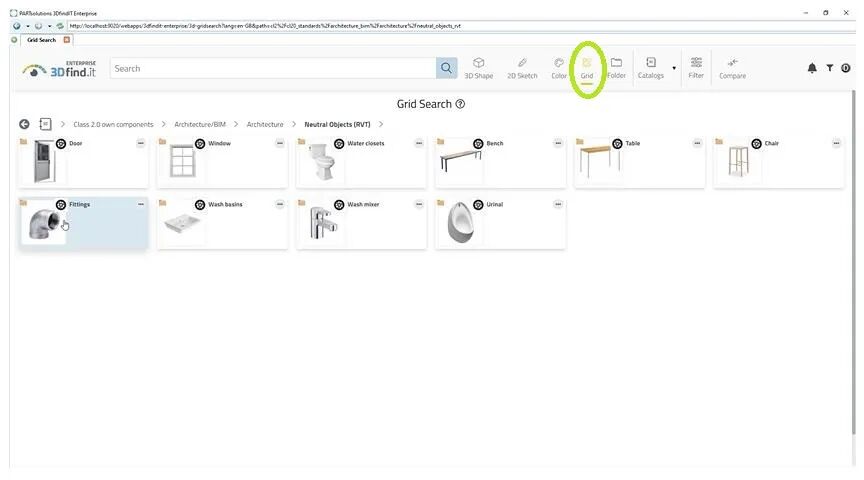
Task: Expand the Catalogs dropdown arrow
Action: point(674,68)
